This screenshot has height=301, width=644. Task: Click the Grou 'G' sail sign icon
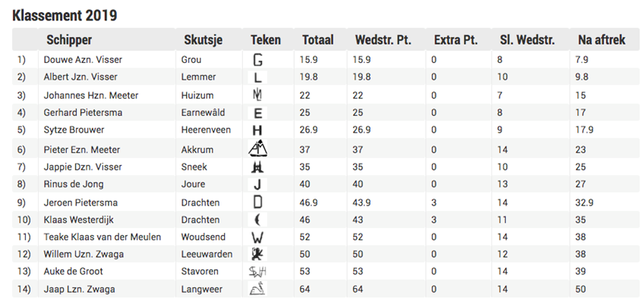[x=257, y=60]
